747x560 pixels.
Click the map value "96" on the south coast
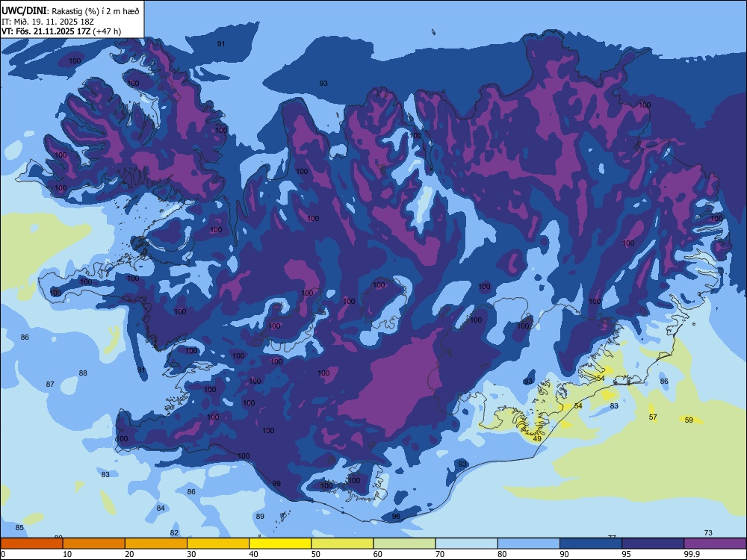pos(396,516)
